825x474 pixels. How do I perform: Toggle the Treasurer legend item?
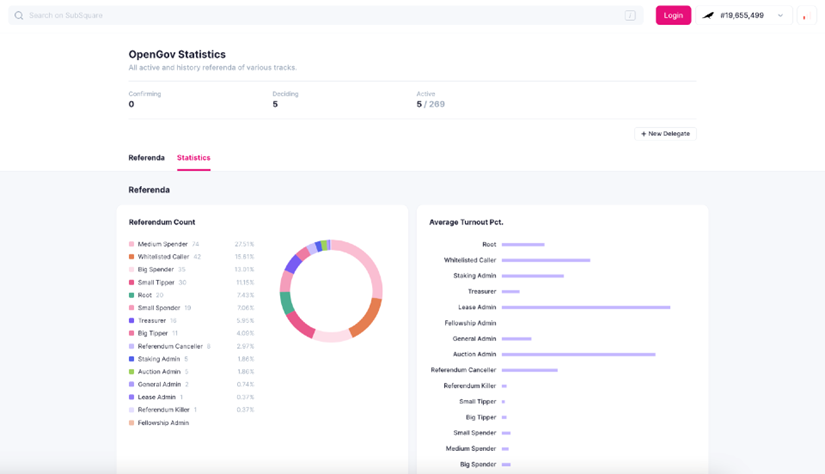tap(152, 321)
